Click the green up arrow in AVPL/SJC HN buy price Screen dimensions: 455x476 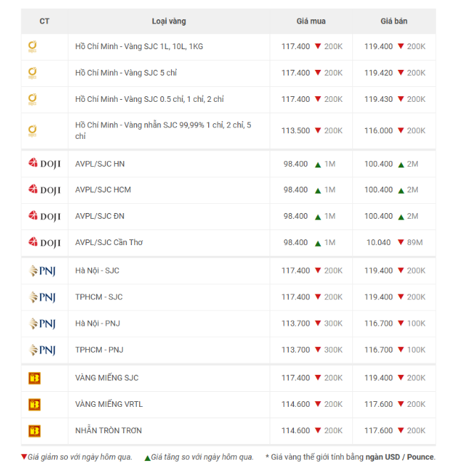pos(317,165)
